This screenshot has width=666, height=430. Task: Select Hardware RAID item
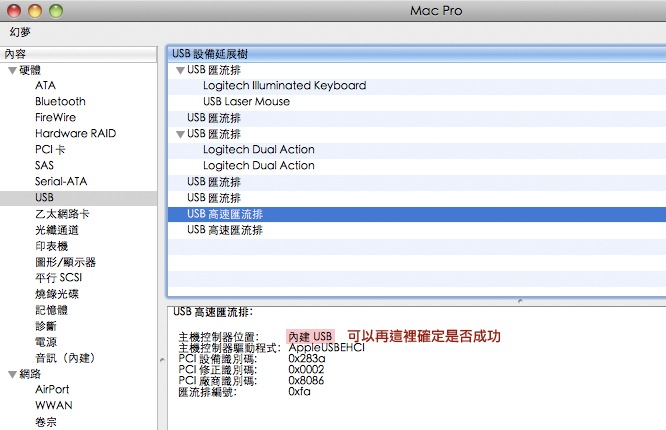click(76, 133)
